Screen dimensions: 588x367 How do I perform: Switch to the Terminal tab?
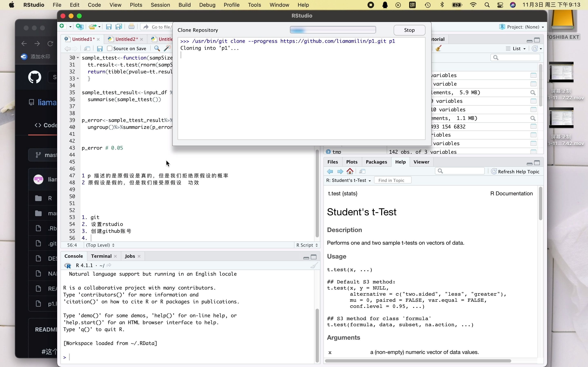point(101,256)
